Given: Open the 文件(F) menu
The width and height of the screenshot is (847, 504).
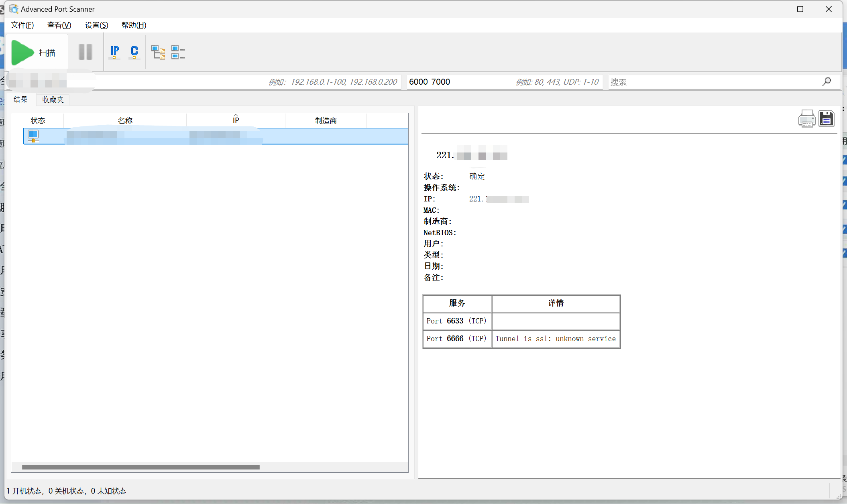Looking at the screenshot, I should tap(22, 25).
